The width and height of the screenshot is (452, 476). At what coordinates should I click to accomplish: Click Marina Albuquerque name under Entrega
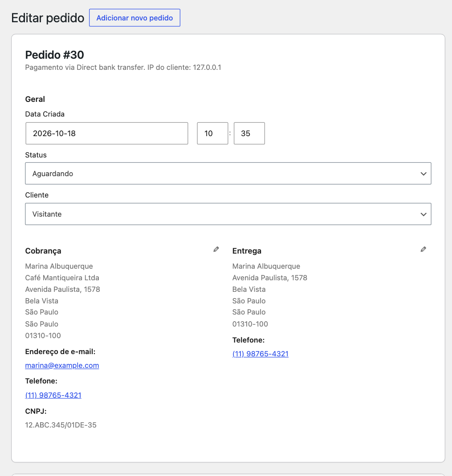coord(266,266)
